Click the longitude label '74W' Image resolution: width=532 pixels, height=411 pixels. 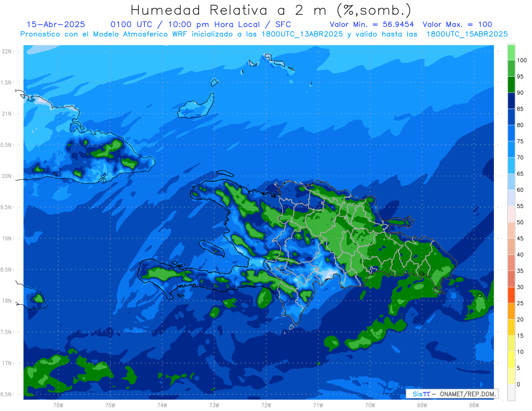coord(162,405)
